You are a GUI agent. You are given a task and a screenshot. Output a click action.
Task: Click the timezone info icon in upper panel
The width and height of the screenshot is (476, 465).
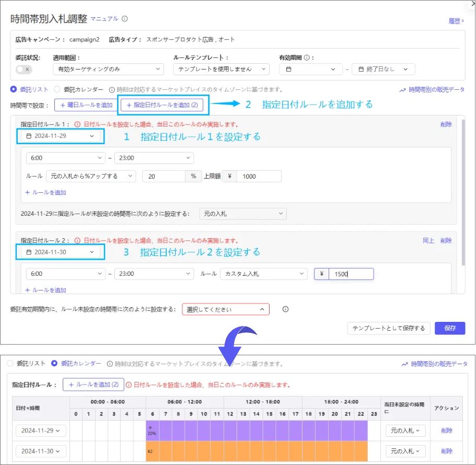point(112,89)
